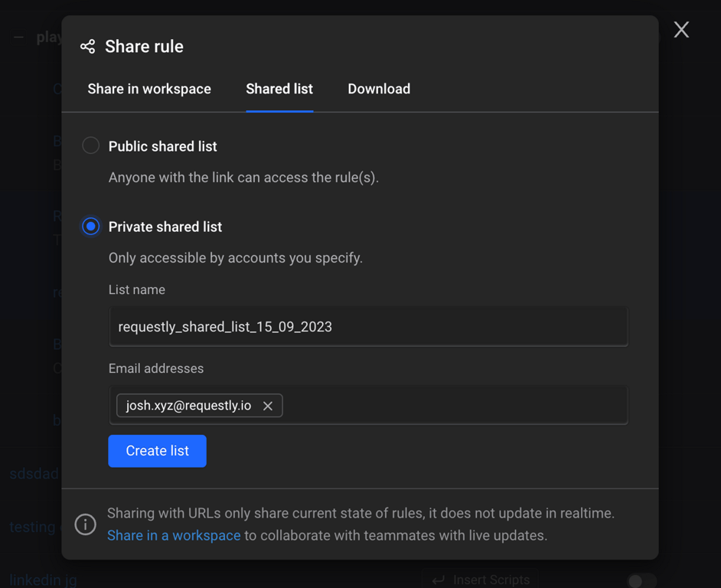
Task: Switch to Share in workspace tab
Action: (x=149, y=89)
